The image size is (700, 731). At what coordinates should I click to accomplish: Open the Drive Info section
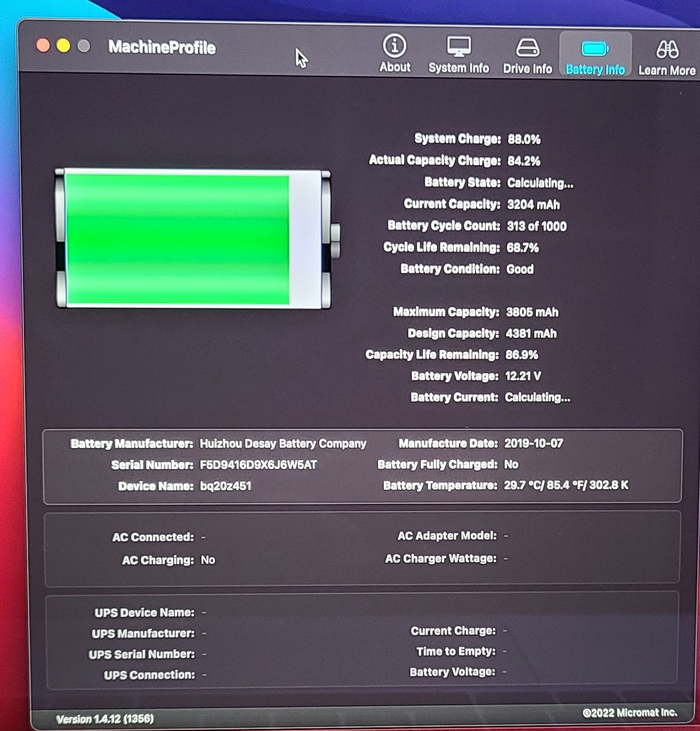click(x=527, y=55)
